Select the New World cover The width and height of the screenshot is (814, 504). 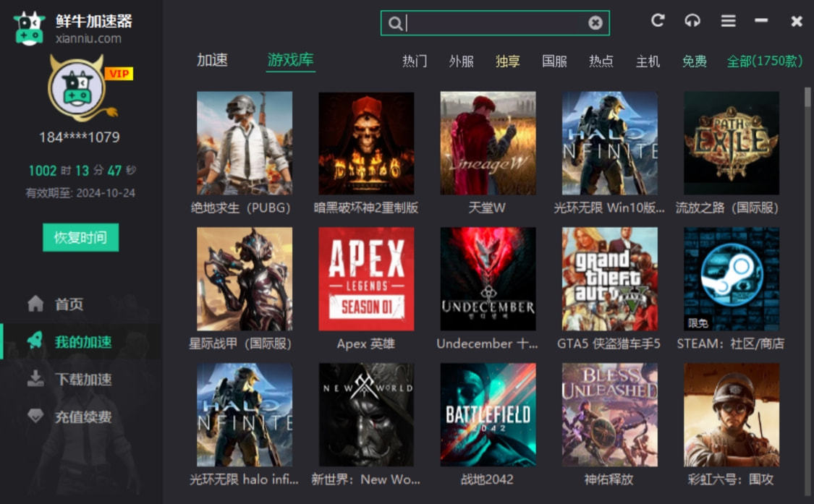click(x=367, y=415)
